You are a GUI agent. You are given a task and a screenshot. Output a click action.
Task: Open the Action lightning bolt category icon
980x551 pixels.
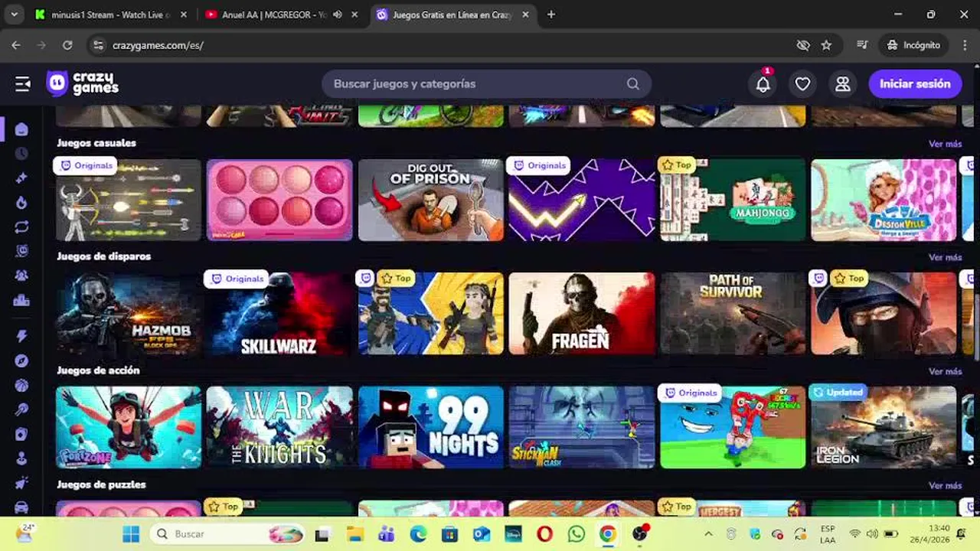[x=21, y=336]
